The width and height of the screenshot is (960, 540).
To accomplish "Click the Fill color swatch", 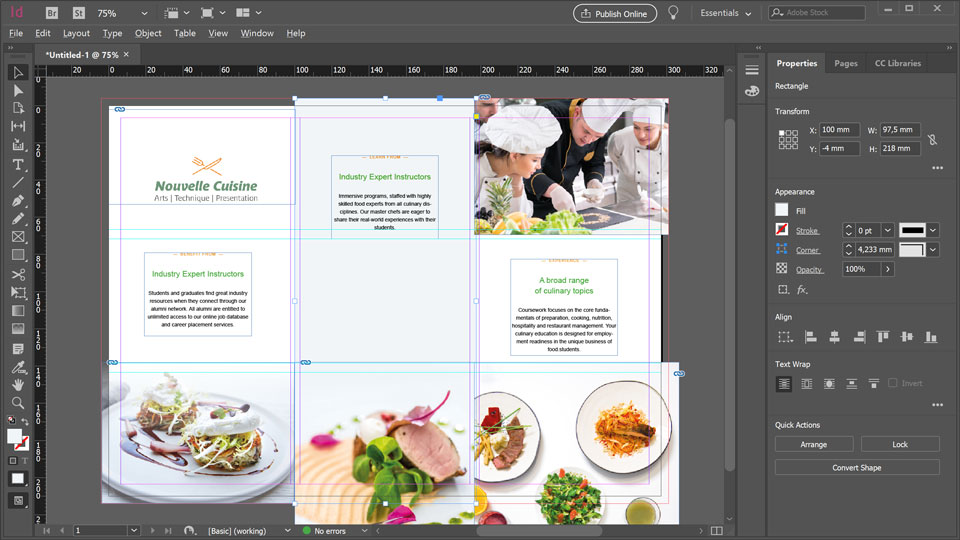I will (782, 210).
